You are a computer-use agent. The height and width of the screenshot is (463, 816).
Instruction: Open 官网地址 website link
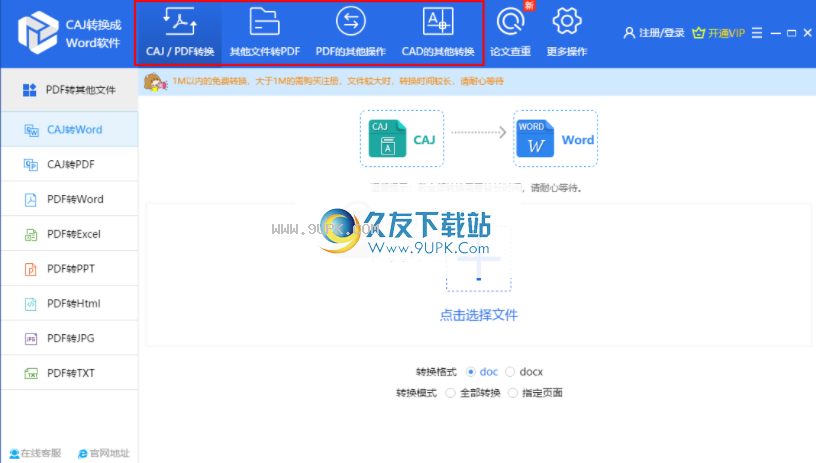[x=104, y=453]
